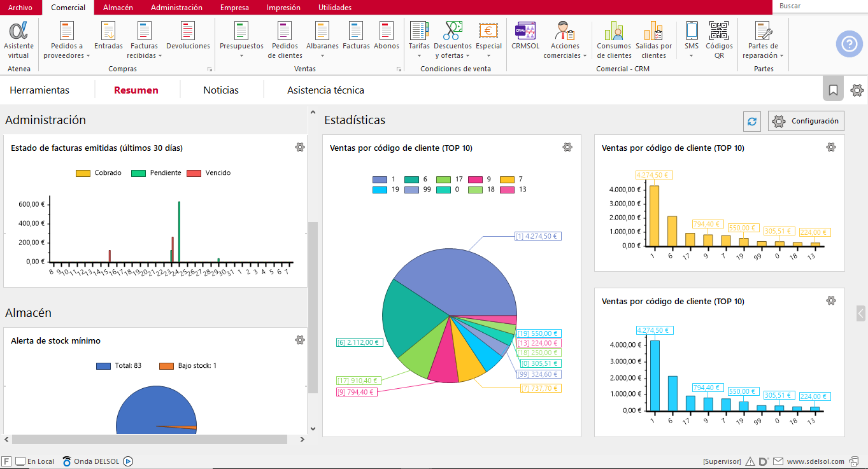Click the warning triangle icon in status bar

pos(750,461)
